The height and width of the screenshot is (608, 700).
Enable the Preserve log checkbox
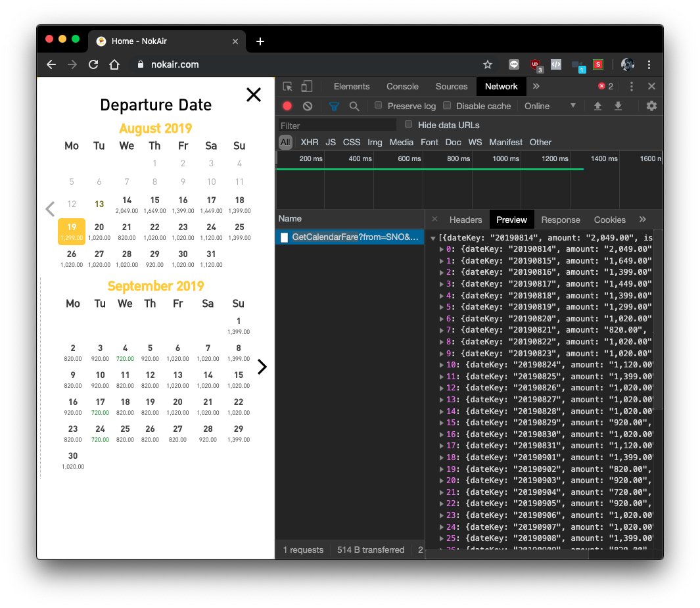coord(378,105)
